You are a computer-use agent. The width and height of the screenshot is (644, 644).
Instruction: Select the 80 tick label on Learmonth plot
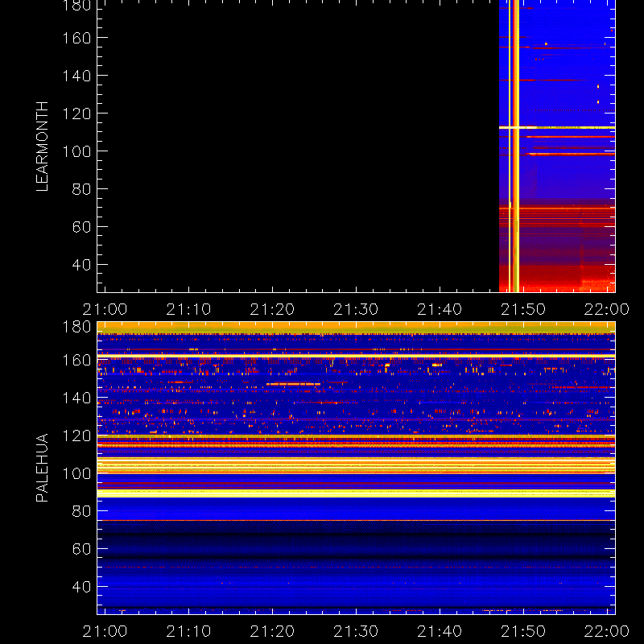coord(81,189)
